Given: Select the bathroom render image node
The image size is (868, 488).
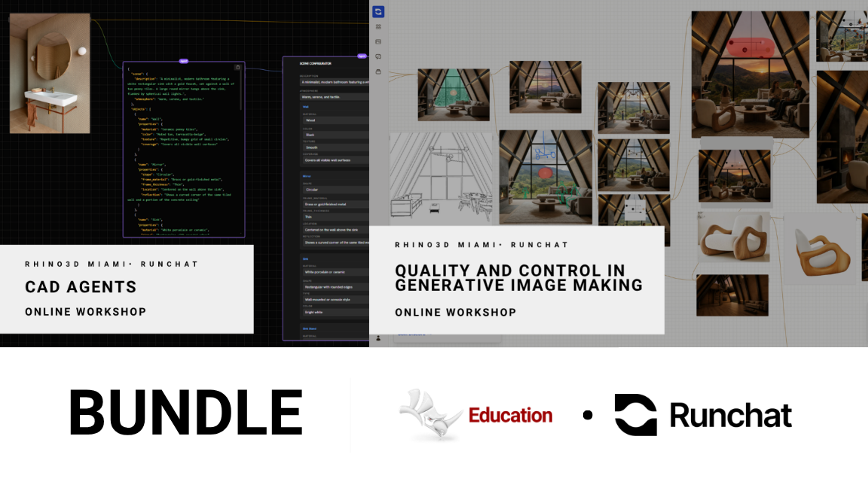Looking at the screenshot, I should pos(50,74).
